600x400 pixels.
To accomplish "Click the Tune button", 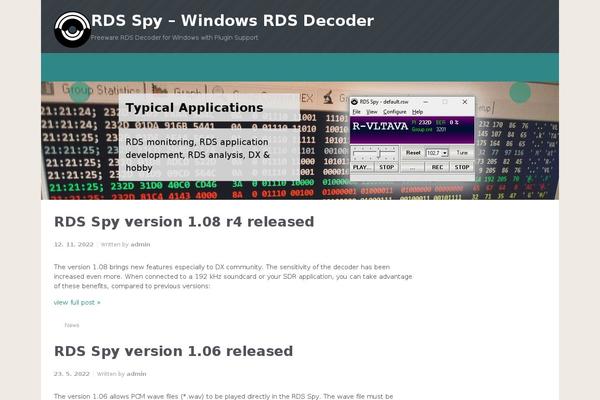I will [x=462, y=153].
